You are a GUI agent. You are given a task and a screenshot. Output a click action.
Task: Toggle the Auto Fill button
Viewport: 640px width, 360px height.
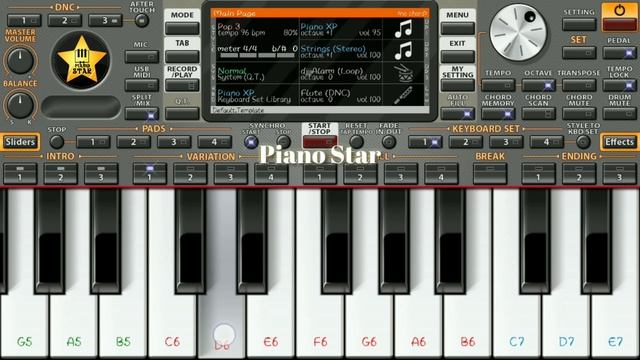pos(457,114)
